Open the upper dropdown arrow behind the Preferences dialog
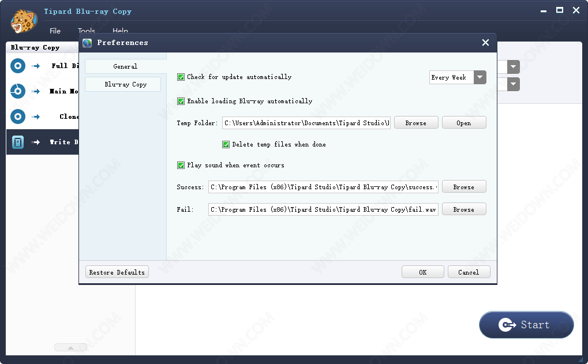 (x=513, y=67)
